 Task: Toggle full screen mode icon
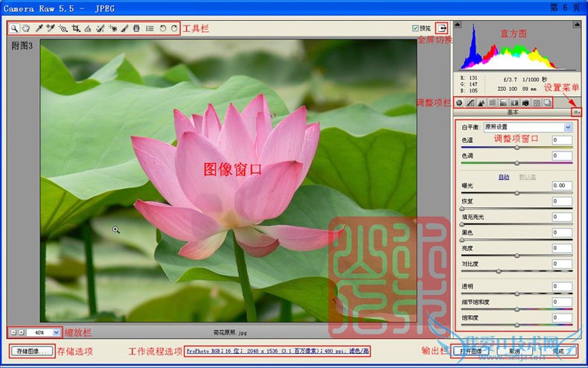click(x=444, y=28)
